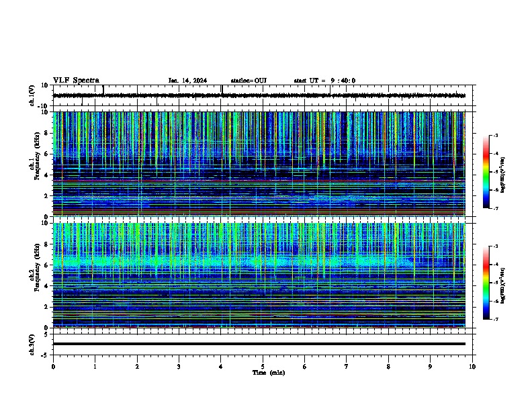This screenshot has height=411, width=532.
Task: Click the "7" minute tick label
Action: pos(347,367)
